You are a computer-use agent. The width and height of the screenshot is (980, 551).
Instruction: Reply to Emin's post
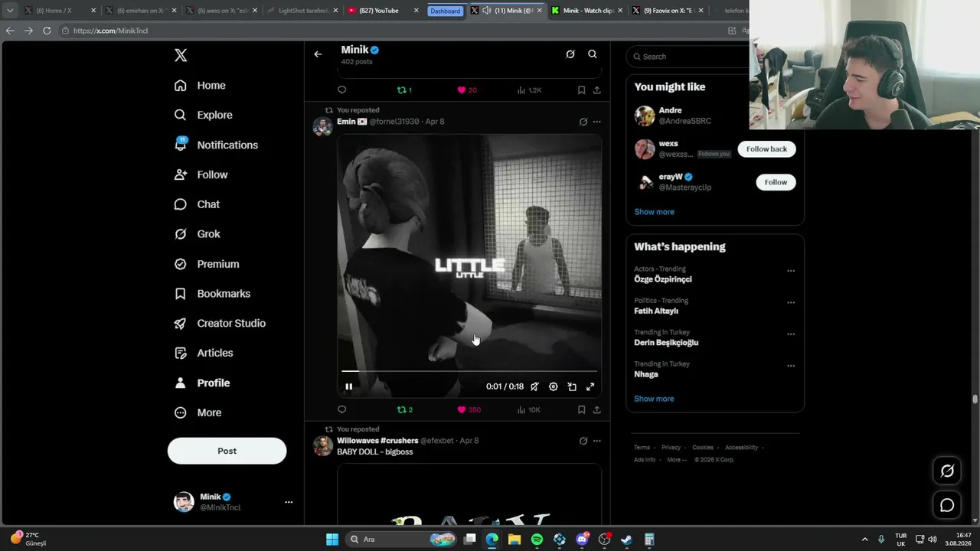click(x=342, y=409)
